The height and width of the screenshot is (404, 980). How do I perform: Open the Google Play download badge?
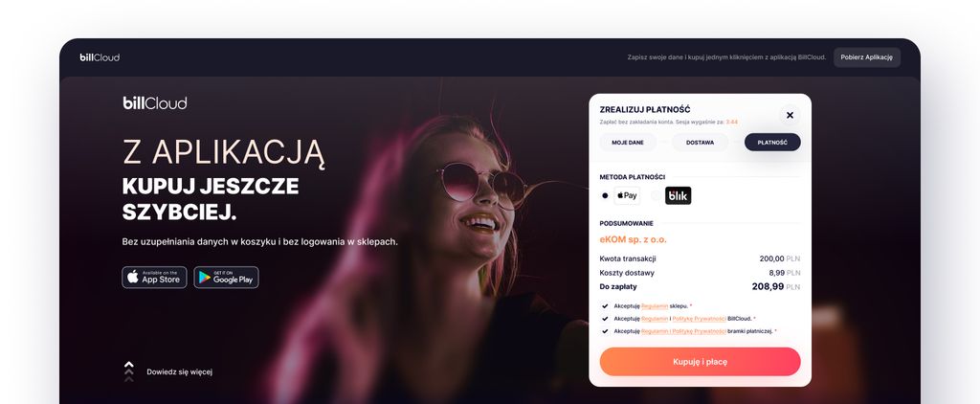(226, 277)
